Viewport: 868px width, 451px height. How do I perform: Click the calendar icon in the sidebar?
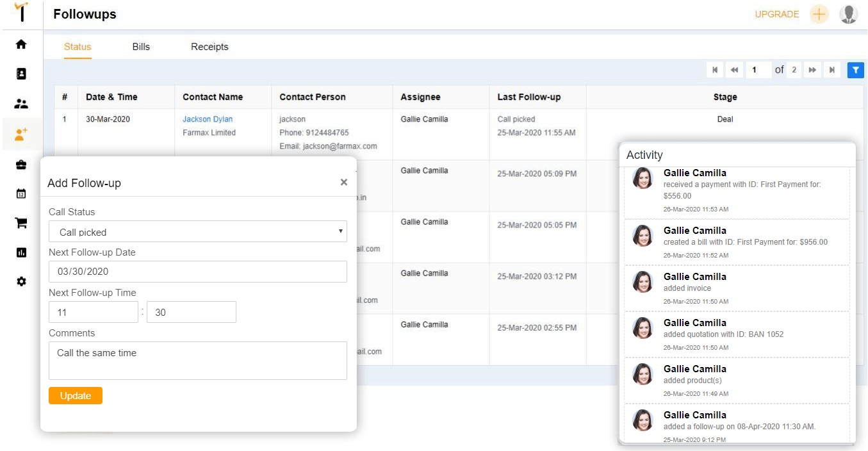[x=21, y=193]
